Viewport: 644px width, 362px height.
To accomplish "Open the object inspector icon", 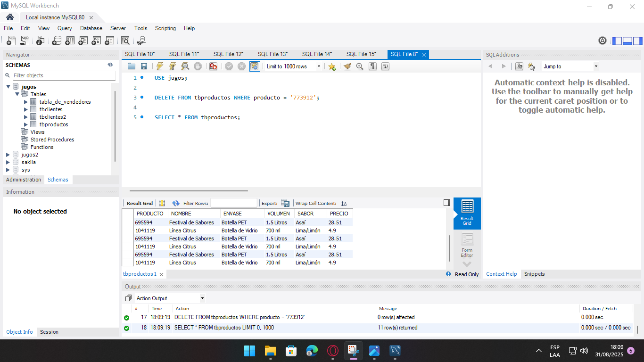I will click(x=41, y=41).
